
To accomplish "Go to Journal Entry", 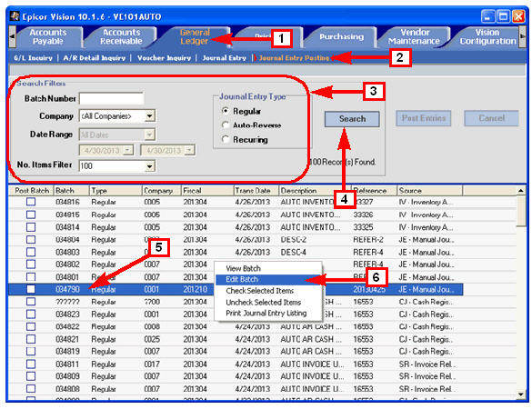I will point(224,58).
